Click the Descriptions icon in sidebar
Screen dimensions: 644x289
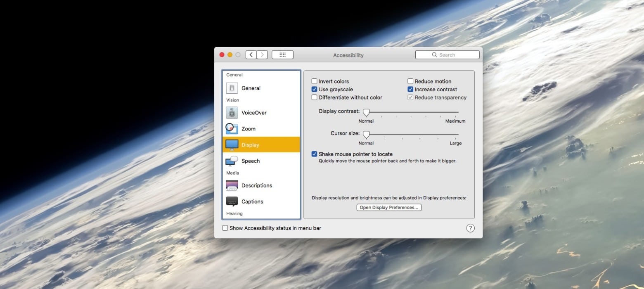tap(232, 185)
